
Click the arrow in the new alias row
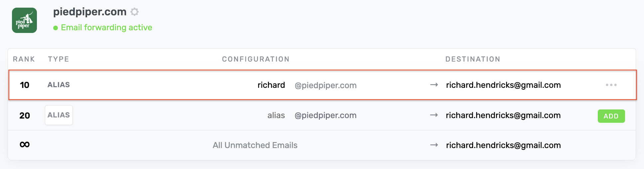(434, 115)
